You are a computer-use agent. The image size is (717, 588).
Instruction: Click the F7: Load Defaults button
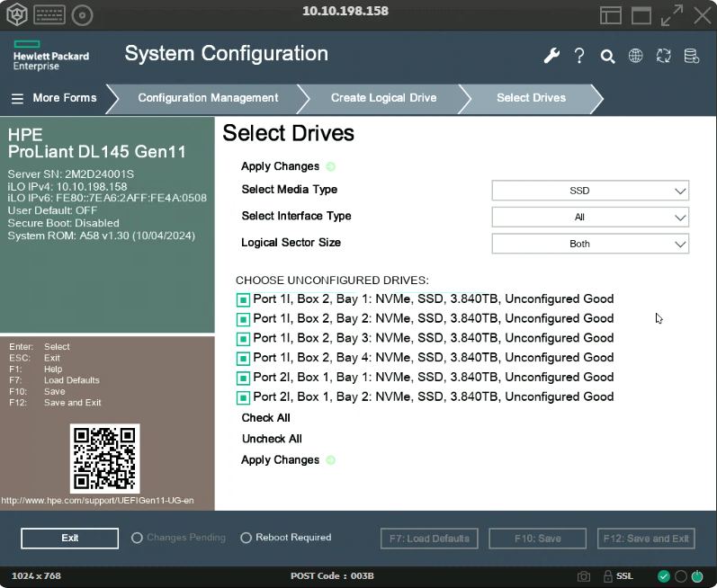click(429, 539)
